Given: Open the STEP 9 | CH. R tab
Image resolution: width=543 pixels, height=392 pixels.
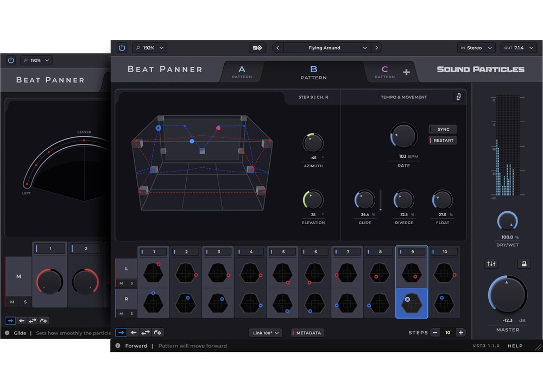Looking at the screenshot, I should [313, 97].
